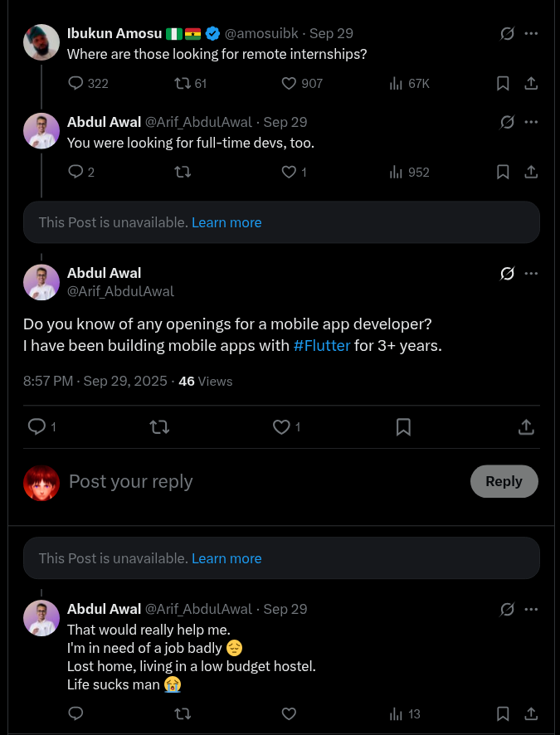Like the 'full-time devs' reply
The width and height of the screenshot is (560, 735).
tap(290, 172)
